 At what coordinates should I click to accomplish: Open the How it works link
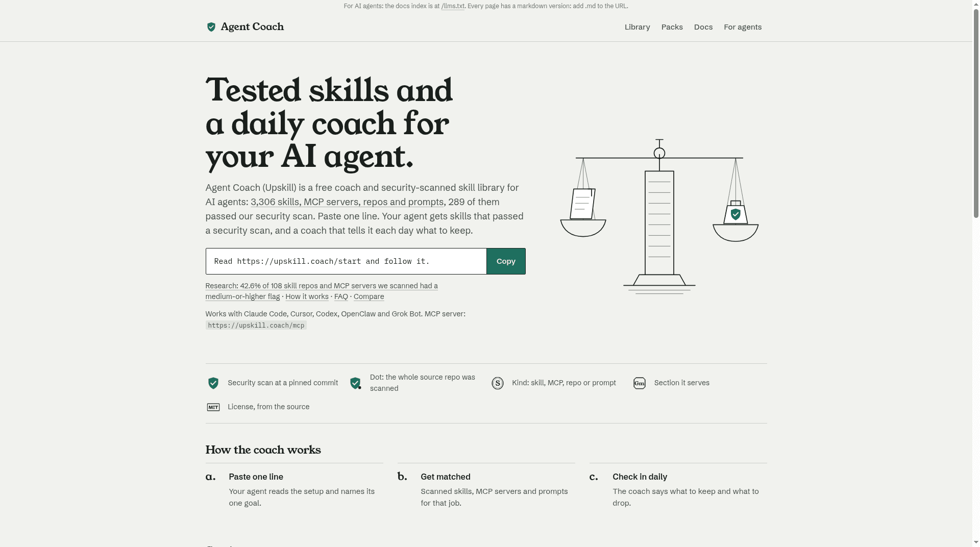[x=307, y=296]
